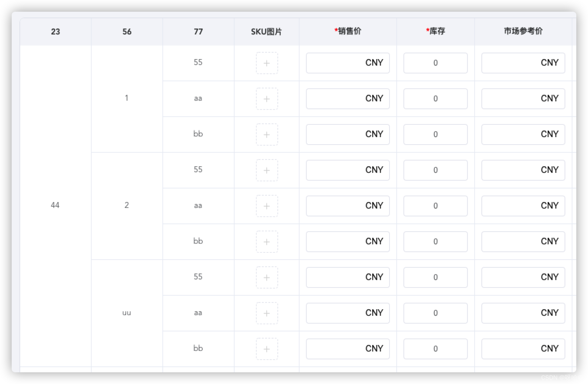Select the sales price CNY field in row aa of group 2

point(348,206)
